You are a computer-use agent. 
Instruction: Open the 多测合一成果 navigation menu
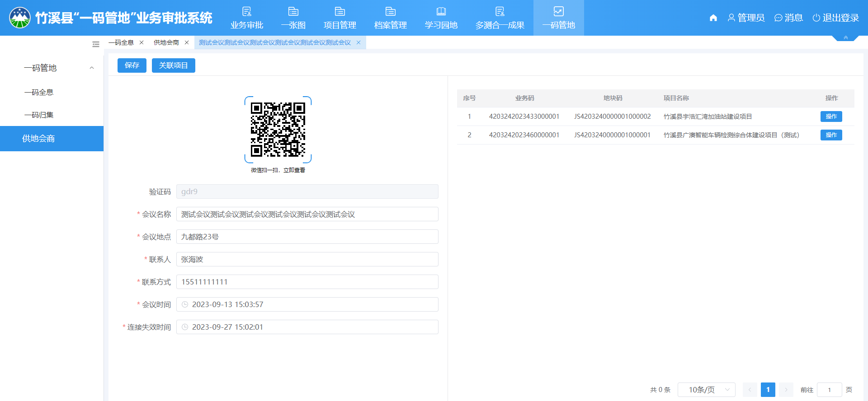click(x=500, y=18)
